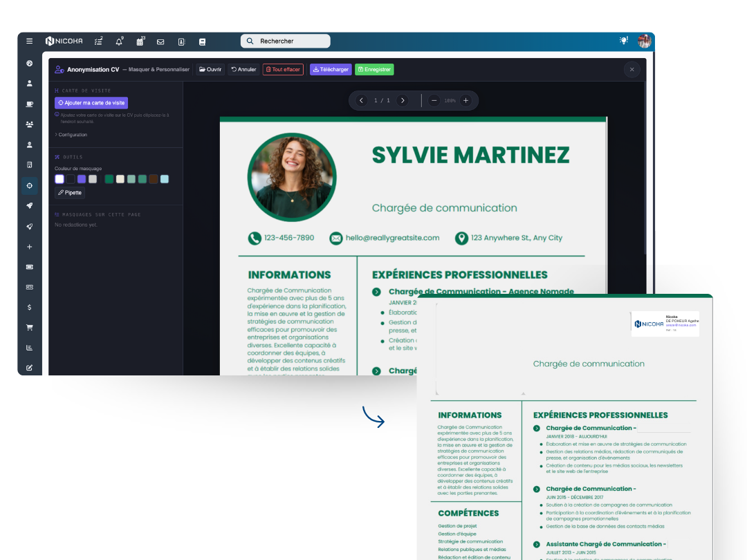Click Ajouter ma carte de visite

point(91,102)
